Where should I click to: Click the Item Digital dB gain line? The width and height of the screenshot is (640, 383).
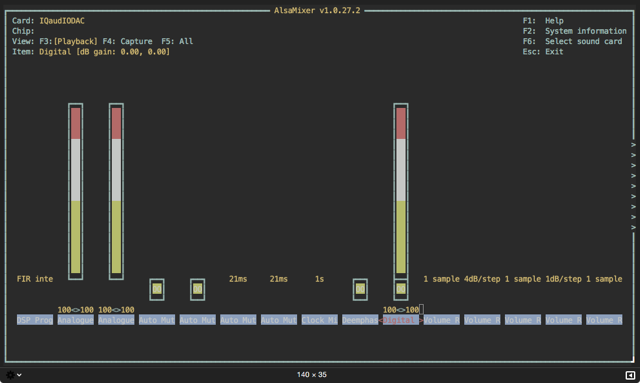pyautogui.click(x=91, y=52)
